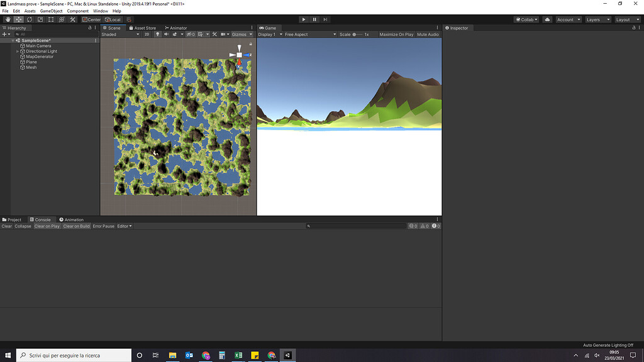Select the Rect Transform tool
This screenshot has height=362, width=644.
tap(51, 19)
